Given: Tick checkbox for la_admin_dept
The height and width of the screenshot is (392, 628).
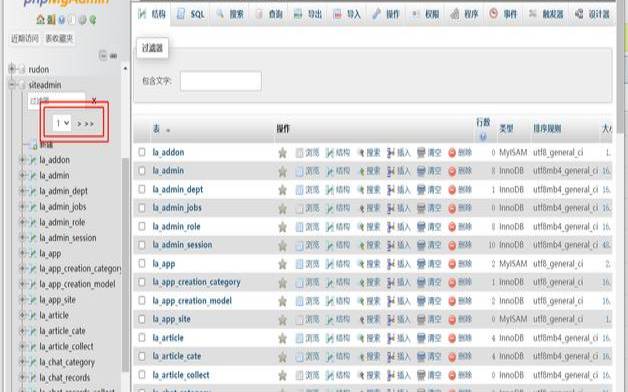Looking at the screenshot, I should [x=142, y=189].
